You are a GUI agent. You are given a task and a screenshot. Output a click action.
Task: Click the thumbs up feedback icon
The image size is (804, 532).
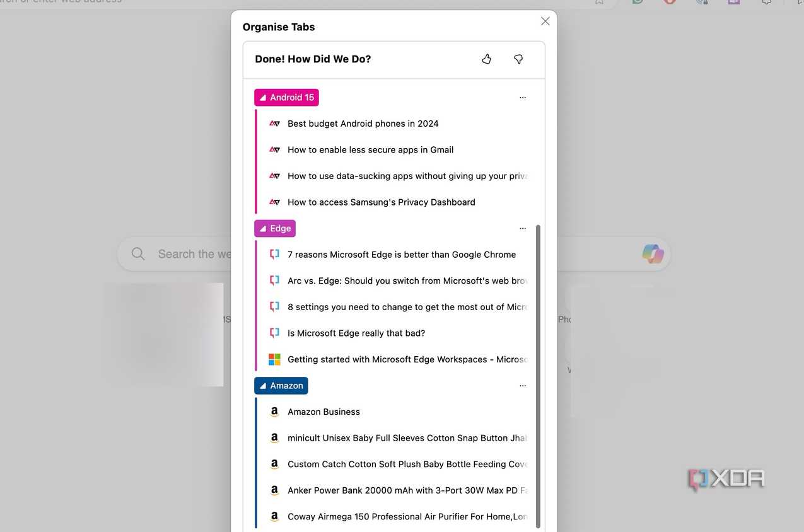[486, 59]
